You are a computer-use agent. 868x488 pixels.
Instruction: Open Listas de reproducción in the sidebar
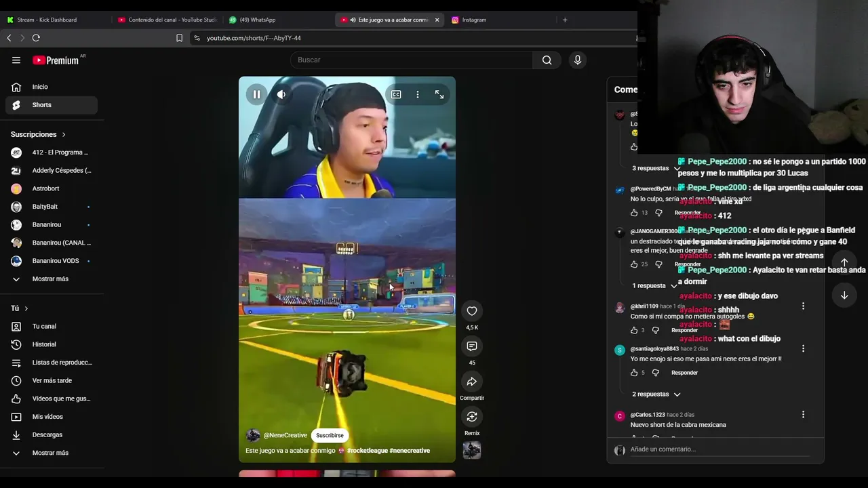(52, 362)
